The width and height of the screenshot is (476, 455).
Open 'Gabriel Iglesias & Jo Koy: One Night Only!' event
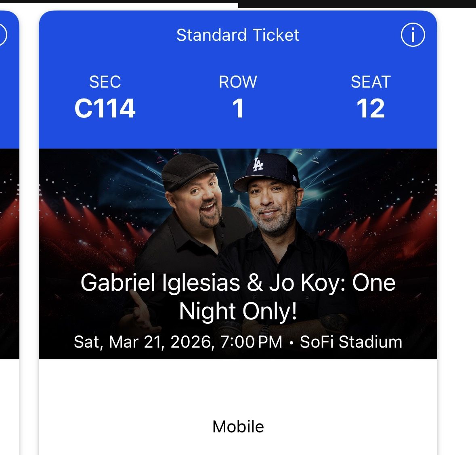tap(238, 297)
